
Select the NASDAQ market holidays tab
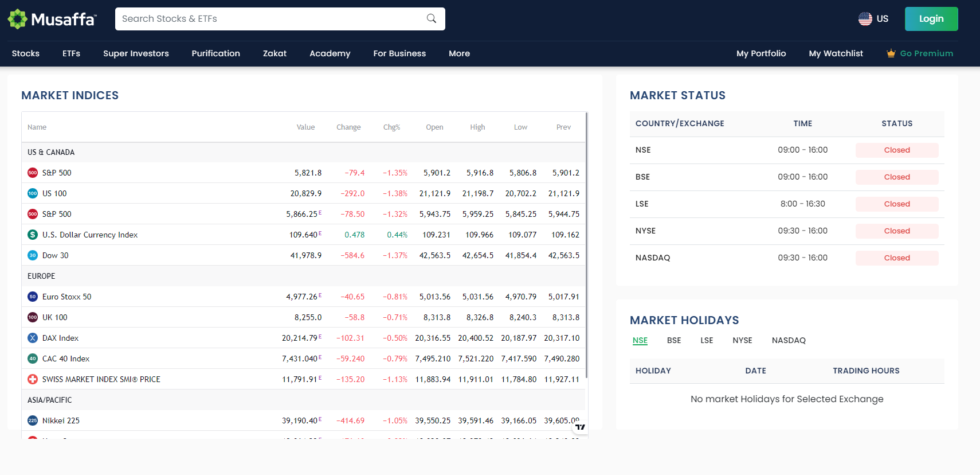click(x=789, y=340)
